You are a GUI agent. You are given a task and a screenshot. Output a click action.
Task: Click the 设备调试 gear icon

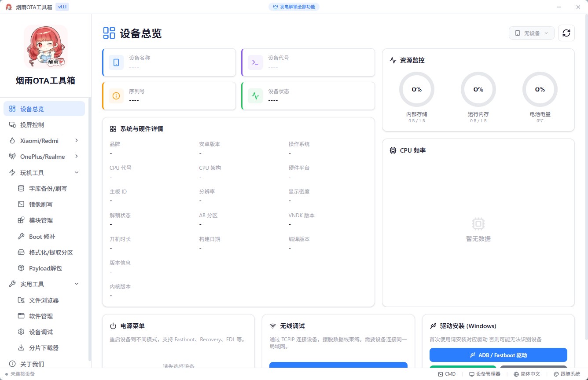pyautogui.click(x=21, y=332)
